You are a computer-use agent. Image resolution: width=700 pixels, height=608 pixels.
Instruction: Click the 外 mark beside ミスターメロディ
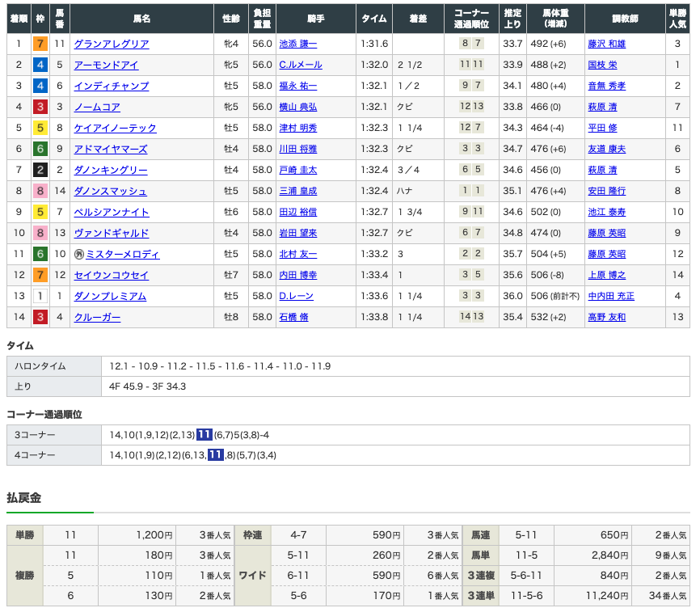(79, 254)
